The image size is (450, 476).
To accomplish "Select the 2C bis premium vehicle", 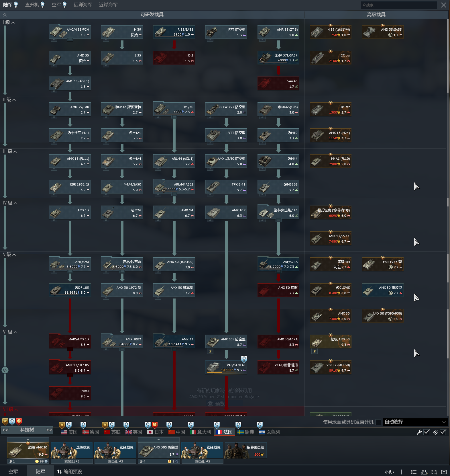I will click(331, 58).
